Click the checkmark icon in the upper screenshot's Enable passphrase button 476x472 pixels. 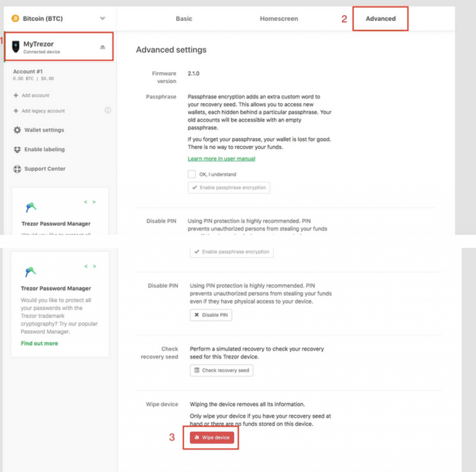coord(195,187)
